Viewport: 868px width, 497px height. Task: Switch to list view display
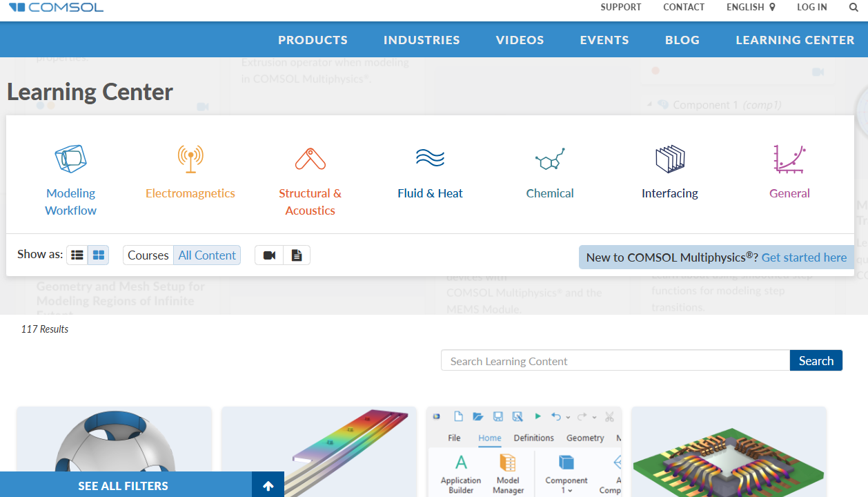[x=77, y=255]
